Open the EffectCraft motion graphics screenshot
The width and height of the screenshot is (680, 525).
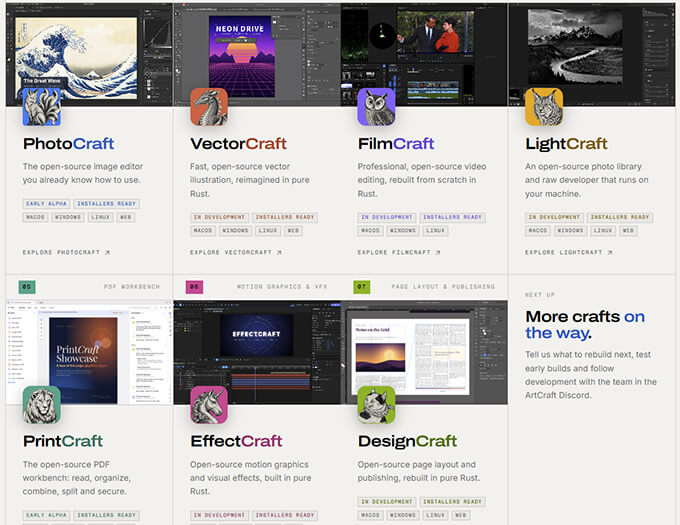coord(257,352)
